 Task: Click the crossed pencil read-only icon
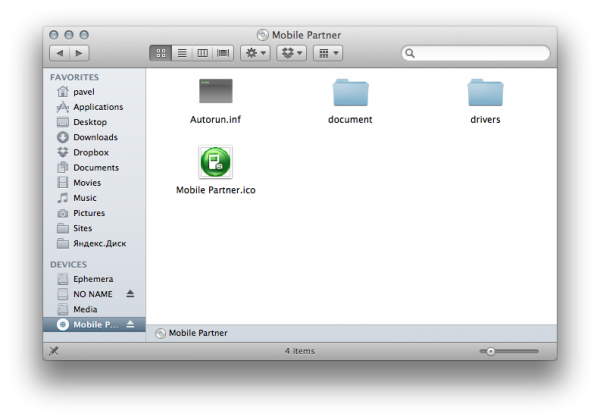coord(54,351)
